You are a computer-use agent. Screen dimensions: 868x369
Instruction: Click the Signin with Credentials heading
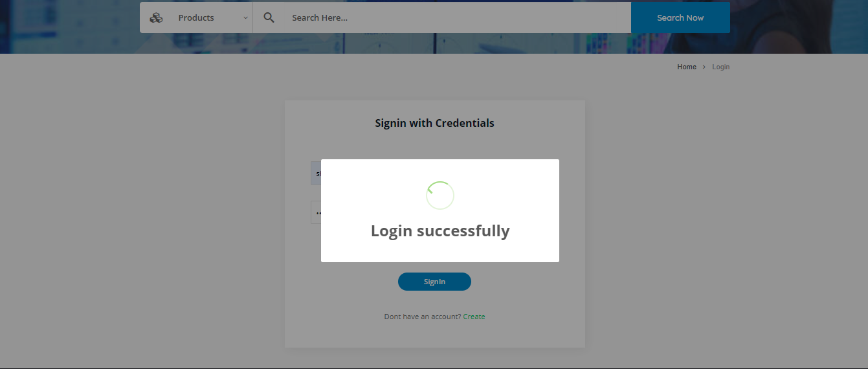click(x=434, y=123)
